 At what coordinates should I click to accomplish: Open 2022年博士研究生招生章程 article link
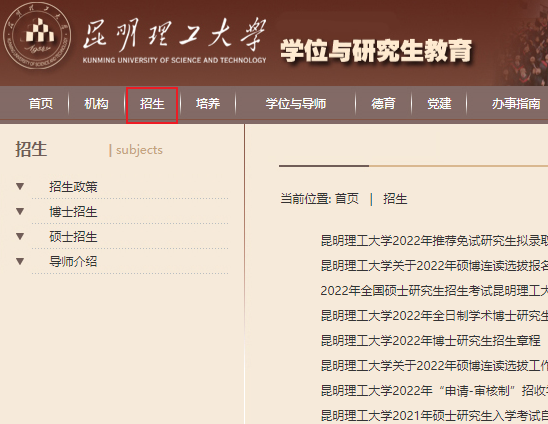[x=431, y=340]
